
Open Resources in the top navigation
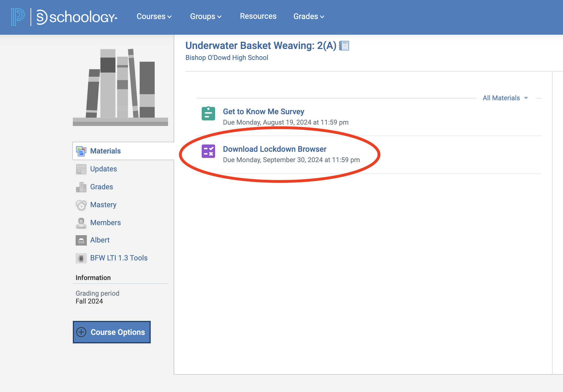[x=258, y=16]
